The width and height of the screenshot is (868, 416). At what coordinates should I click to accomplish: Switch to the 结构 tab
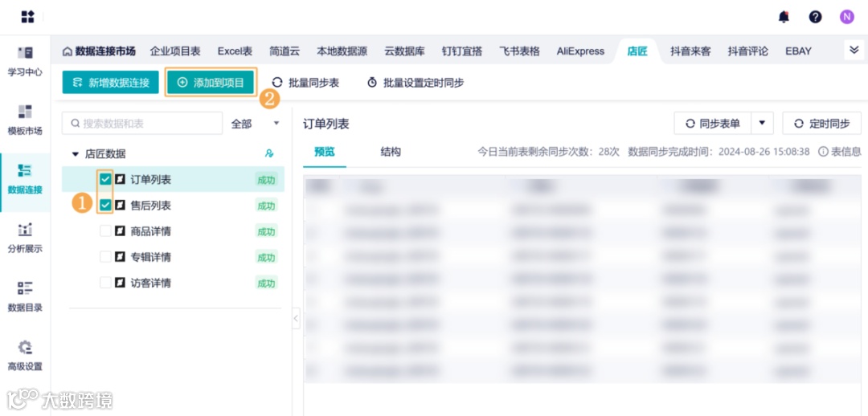pyautogui.click(x=391, y=152)
